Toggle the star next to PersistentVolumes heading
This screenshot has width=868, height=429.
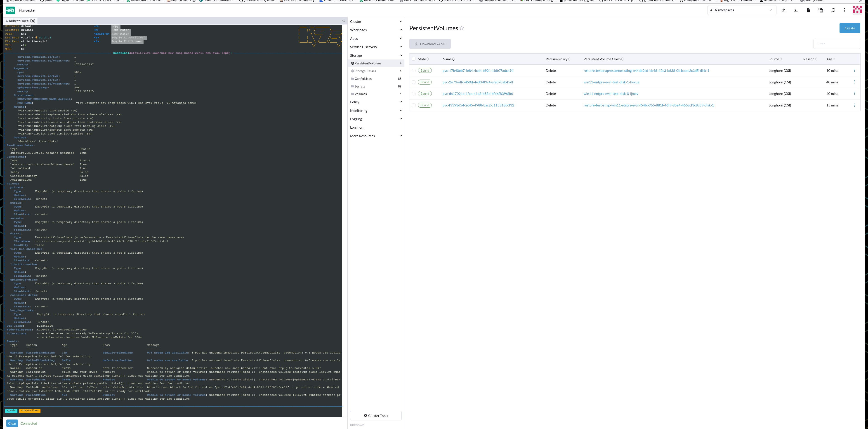462,28
